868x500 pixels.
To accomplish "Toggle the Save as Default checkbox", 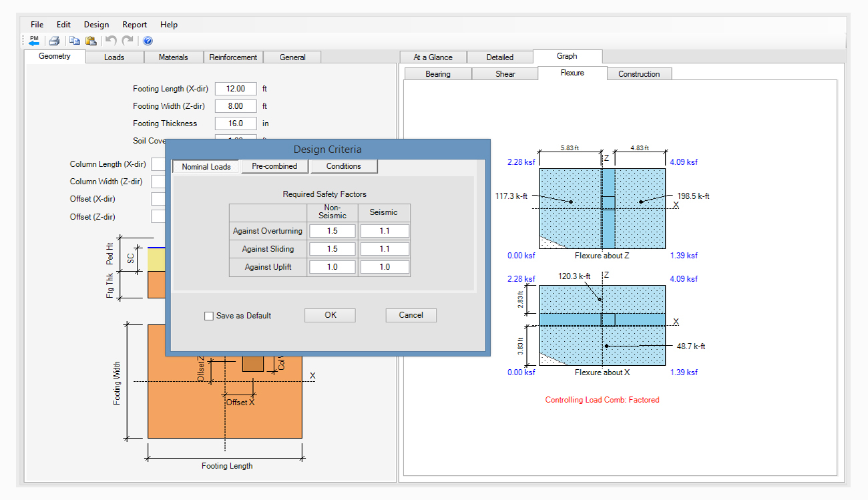I will 209,316.
